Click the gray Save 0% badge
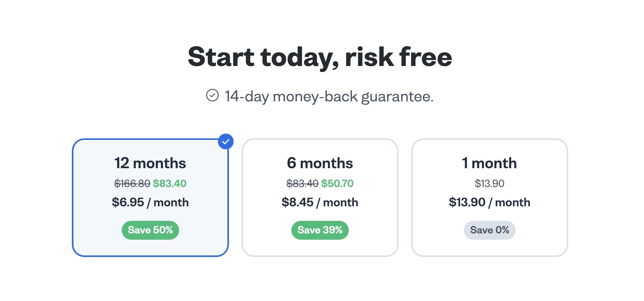Viewport: 644px width, 301px height. point(489,230)
